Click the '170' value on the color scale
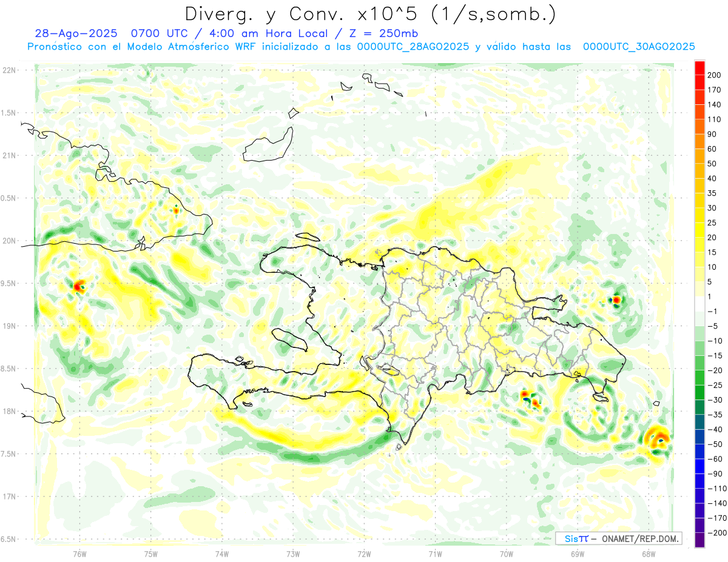The image size is (728, 562). tap(715, 90)
